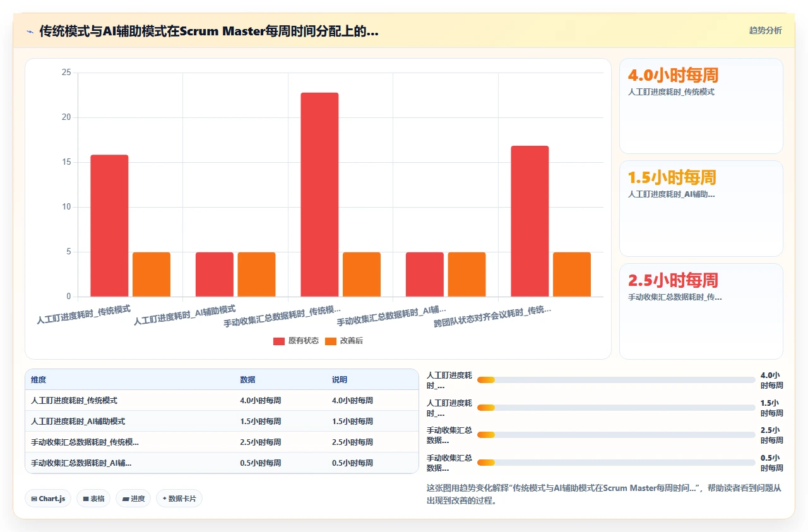This screenshot has width=808, height=532.
Task: Click y-axis value 25
Action: pyautogui.click(x=66, y=73)
